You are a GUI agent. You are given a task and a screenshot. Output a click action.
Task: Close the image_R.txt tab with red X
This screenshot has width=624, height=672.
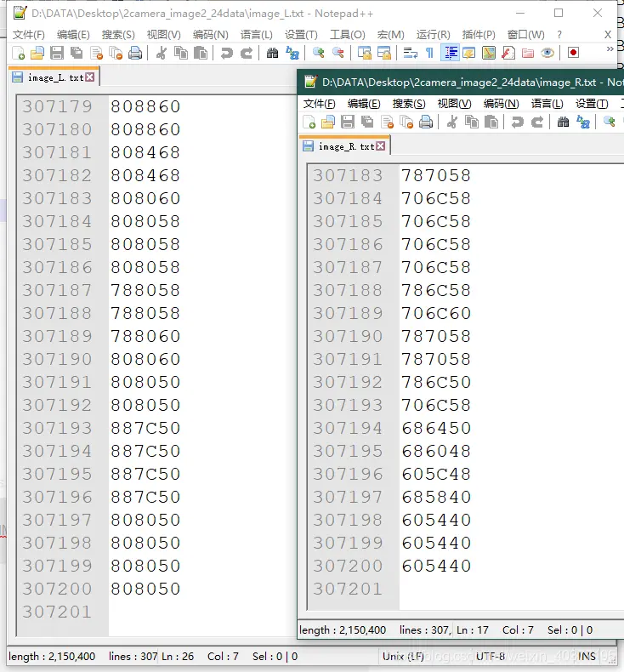[x=380, y=146]
